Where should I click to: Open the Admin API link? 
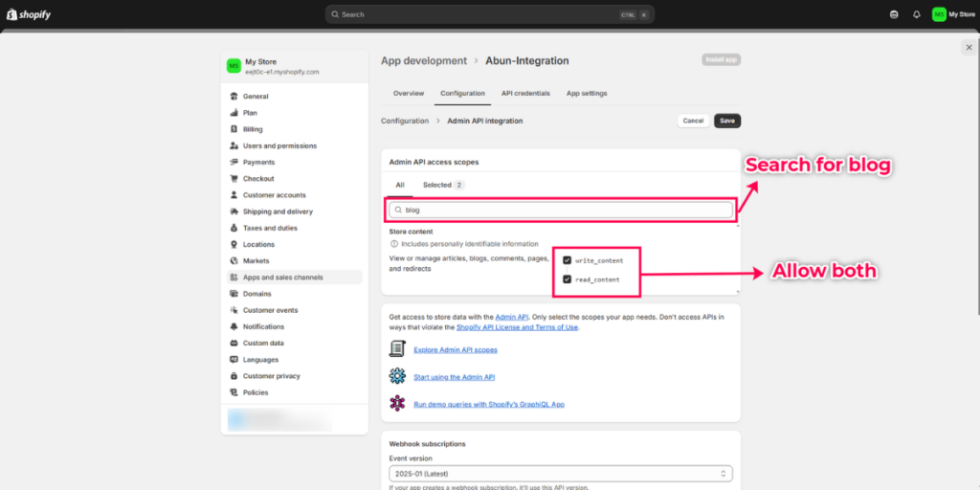[x=512, y=318]
